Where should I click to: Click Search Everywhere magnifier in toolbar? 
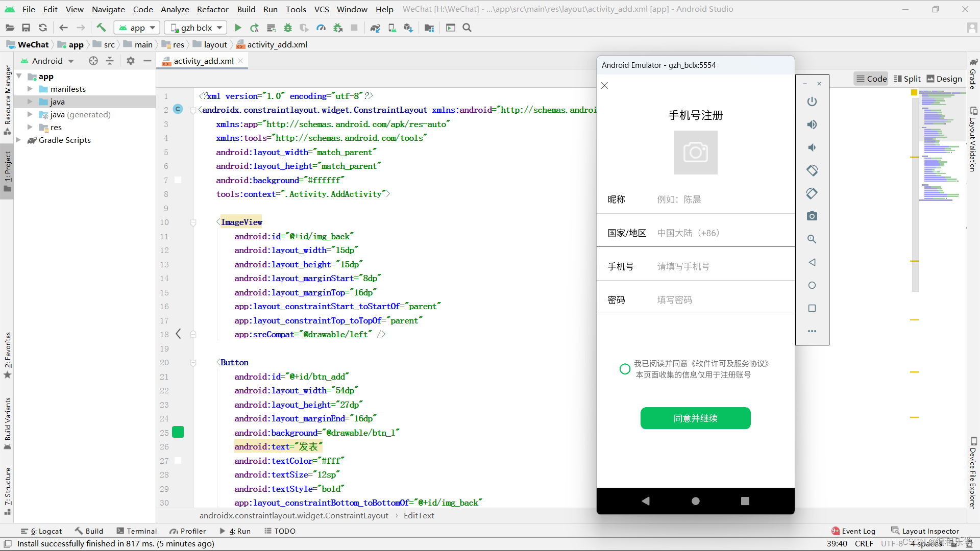467,28
